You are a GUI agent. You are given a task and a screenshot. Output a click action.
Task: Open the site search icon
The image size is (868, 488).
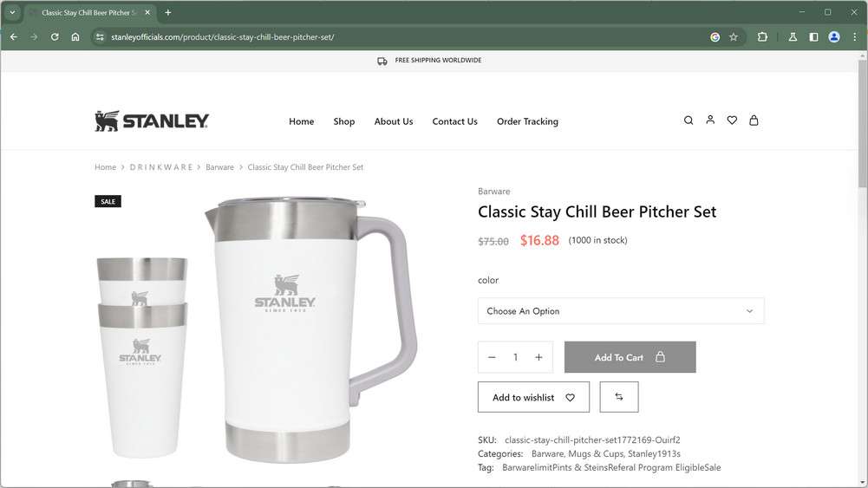pos(689,120)
